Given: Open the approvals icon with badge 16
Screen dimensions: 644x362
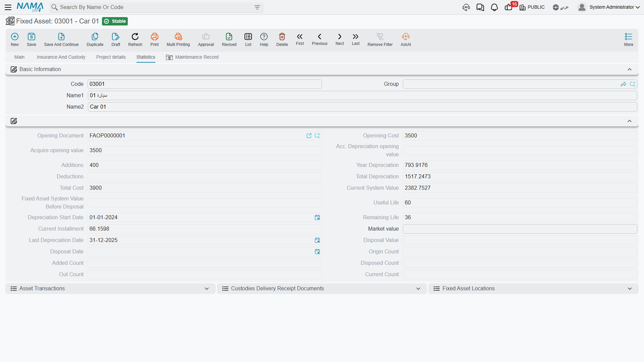Looking at the screenshot, I should point(509,7).
